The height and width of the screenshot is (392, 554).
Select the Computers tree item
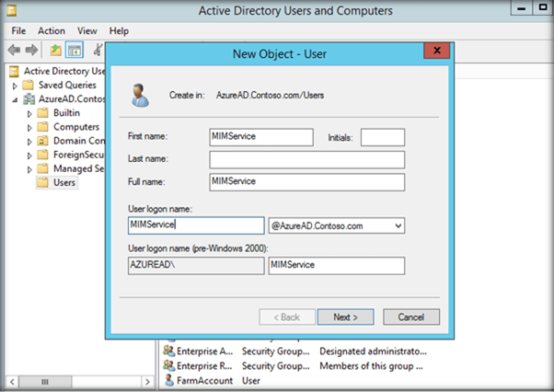[76, 127]
